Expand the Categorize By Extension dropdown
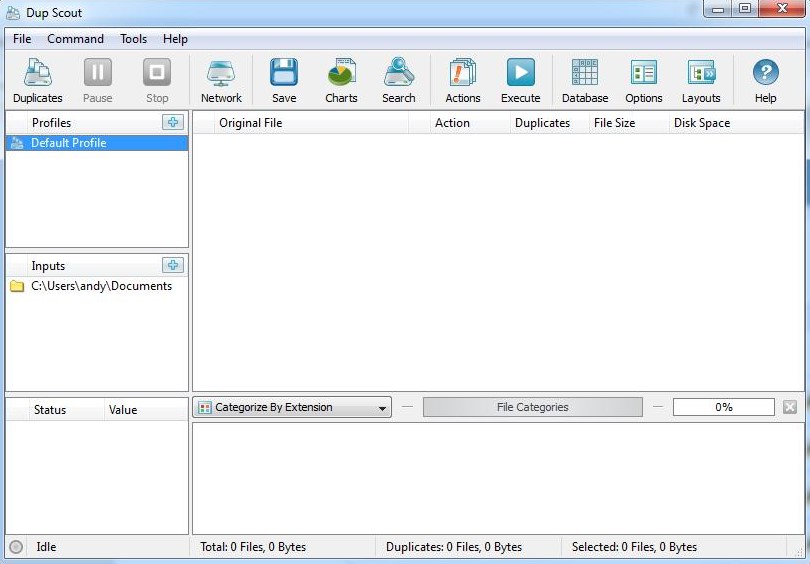Screen dimensions: 810x564 292,407
